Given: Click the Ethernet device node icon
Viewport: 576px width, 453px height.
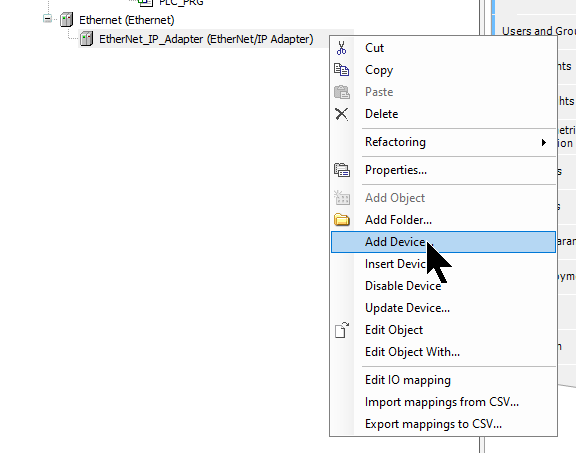Looking at the screenshot, I should pyautogui.click(x=66, y=19).
